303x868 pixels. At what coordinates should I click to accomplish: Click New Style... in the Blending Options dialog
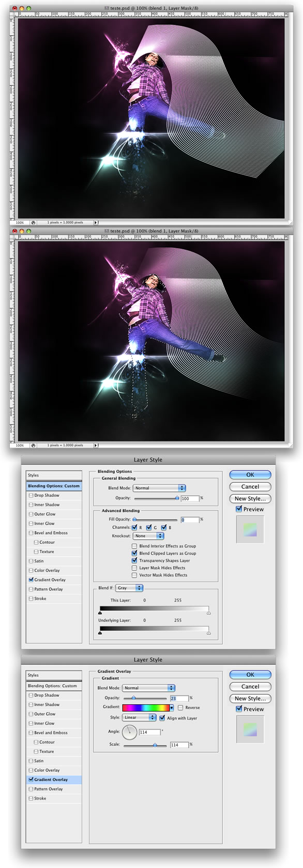pos(250,498)
